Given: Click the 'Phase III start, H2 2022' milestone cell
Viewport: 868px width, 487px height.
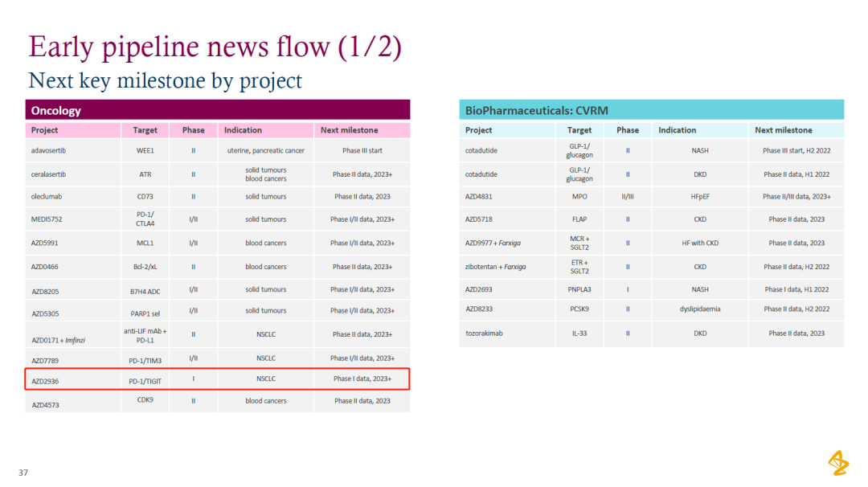Looking at the screenshot, I should coord(796,150).
